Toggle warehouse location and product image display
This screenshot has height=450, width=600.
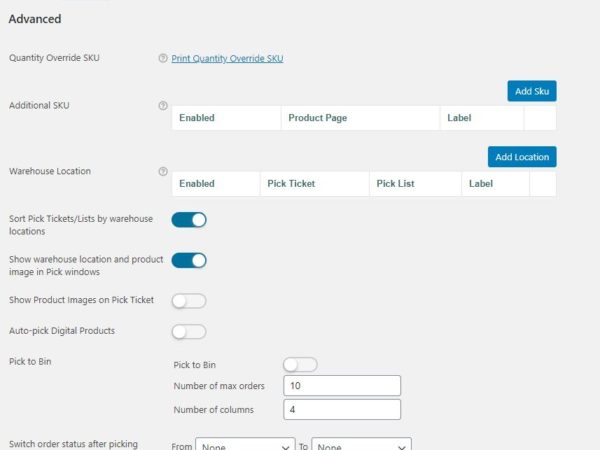189,260
